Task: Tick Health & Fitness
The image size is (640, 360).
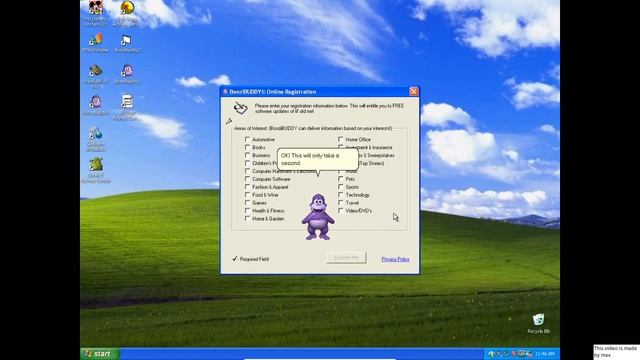Action: pos(247,211)
